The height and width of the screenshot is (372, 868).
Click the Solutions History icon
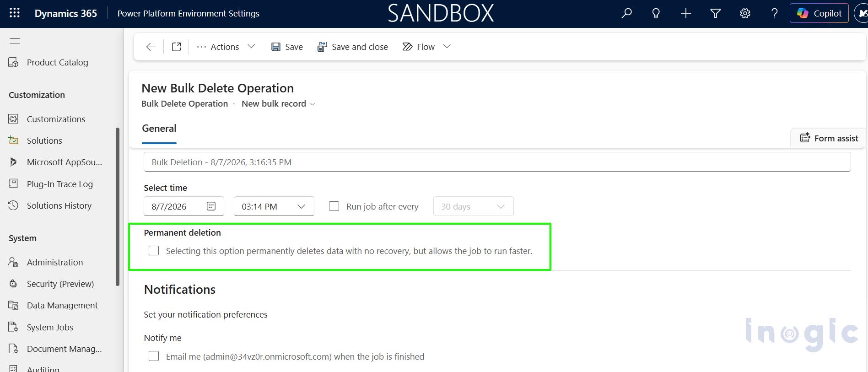click(13, 205)
